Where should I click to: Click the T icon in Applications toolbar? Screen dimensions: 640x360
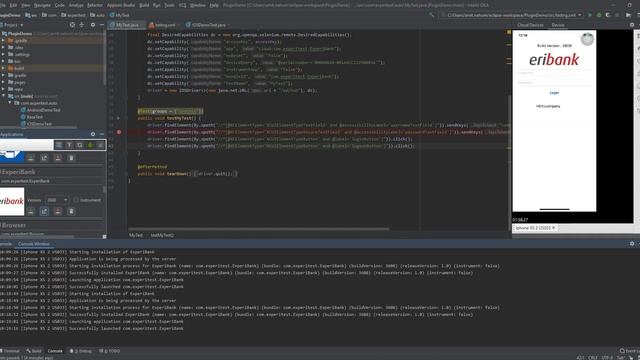coord(69,145)
